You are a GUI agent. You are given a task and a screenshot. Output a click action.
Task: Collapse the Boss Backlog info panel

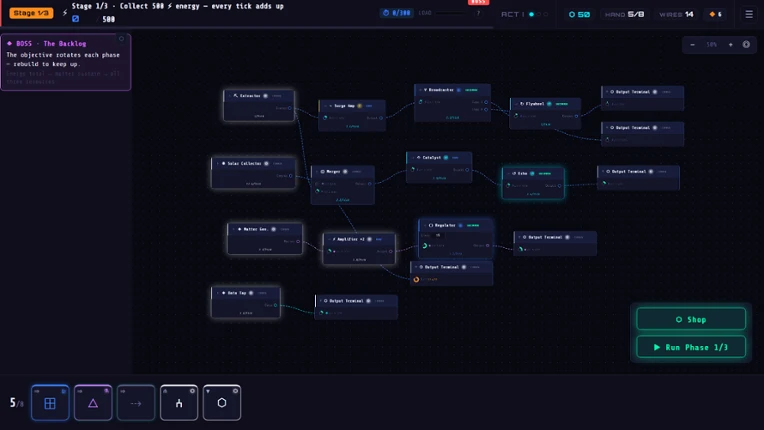click(121, 38)
